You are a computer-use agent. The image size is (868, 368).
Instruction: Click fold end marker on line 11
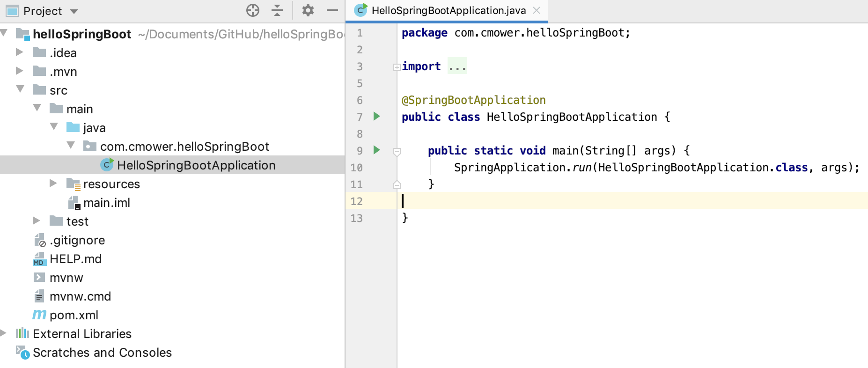[397, 184]
